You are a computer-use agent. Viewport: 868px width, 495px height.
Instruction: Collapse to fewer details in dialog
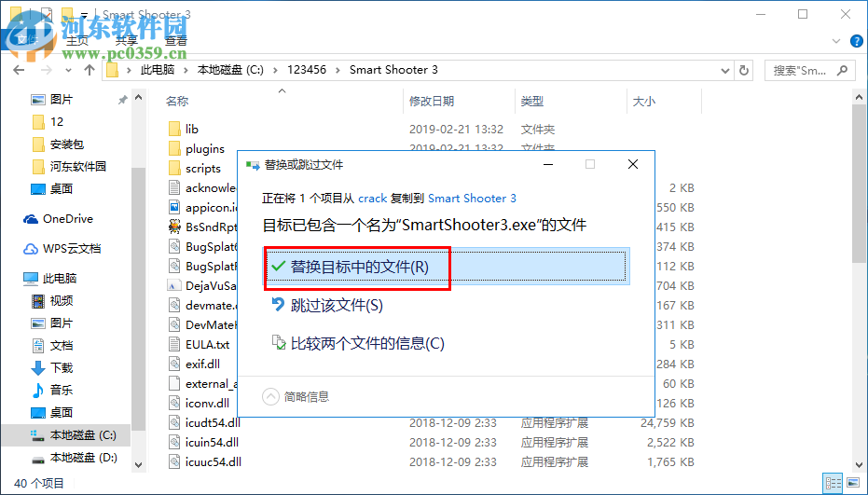coord(296,396)
